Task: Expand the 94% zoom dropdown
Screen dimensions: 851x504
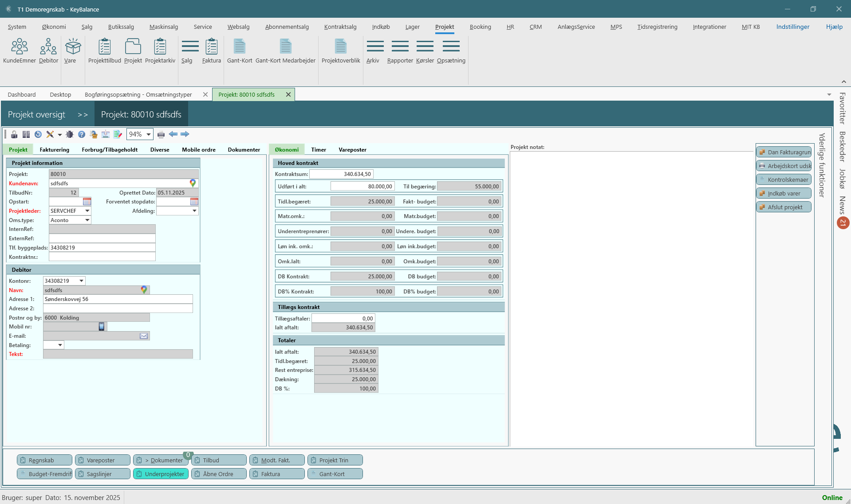Action: click(148, 134)
